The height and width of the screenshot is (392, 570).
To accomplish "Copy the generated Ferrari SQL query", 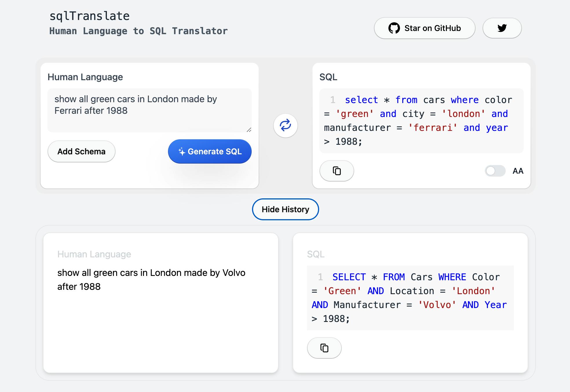I will [x=337, y=171].
